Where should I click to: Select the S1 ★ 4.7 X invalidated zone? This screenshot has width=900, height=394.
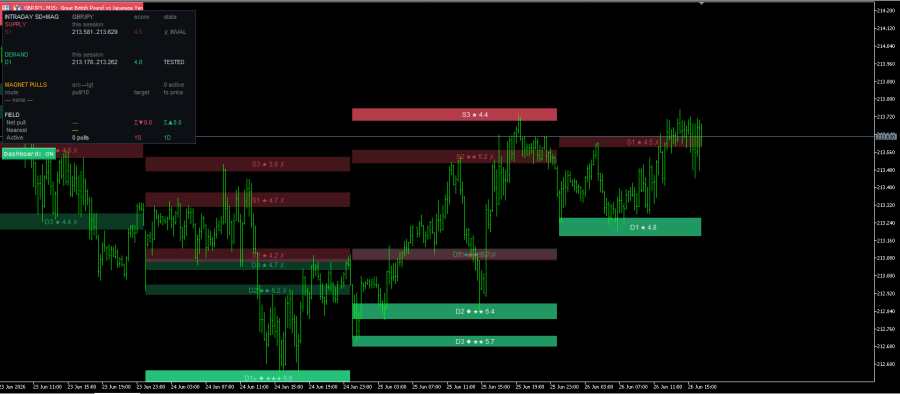pyautogui.click(x=247, y=200)
